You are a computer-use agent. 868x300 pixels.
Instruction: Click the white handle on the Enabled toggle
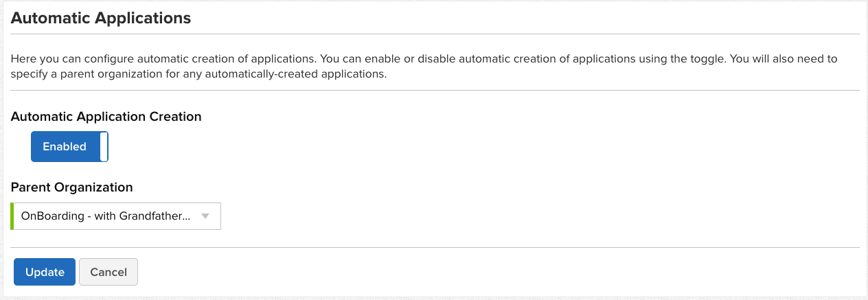104,146
